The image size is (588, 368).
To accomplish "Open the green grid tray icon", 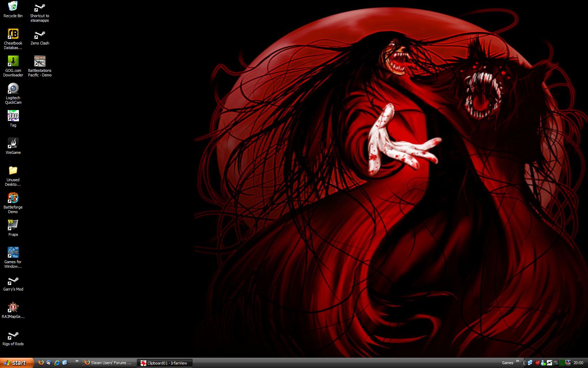I will pyautogui.click(x=562, y=363).
